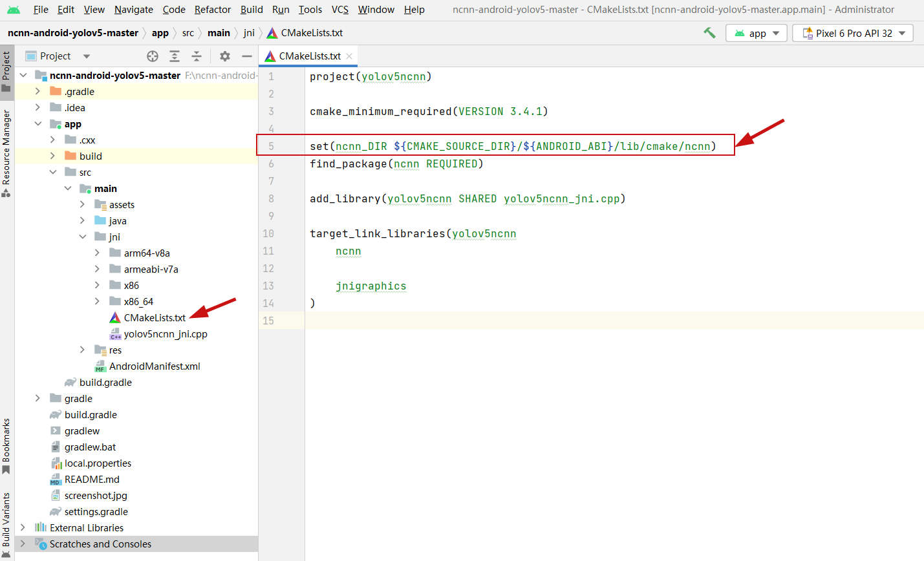Open the File menu
The height and width of the screenshot is (561, 924).
click(41, 10)
